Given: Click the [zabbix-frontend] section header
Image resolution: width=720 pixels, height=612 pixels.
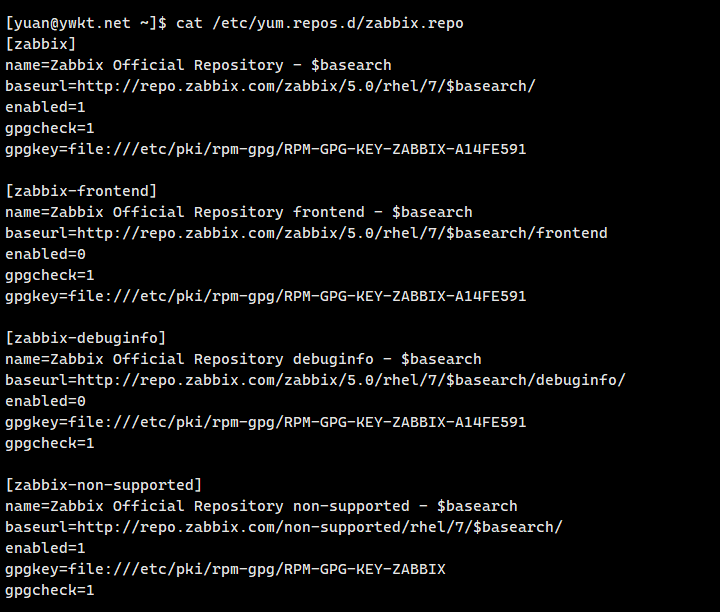Looking at the screenshot, I should 81,191.
